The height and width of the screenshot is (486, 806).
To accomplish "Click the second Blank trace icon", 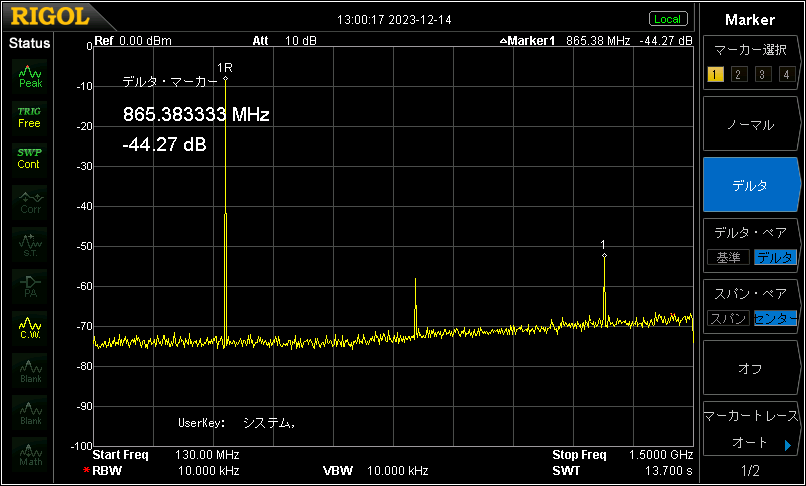I will [30, 413].
